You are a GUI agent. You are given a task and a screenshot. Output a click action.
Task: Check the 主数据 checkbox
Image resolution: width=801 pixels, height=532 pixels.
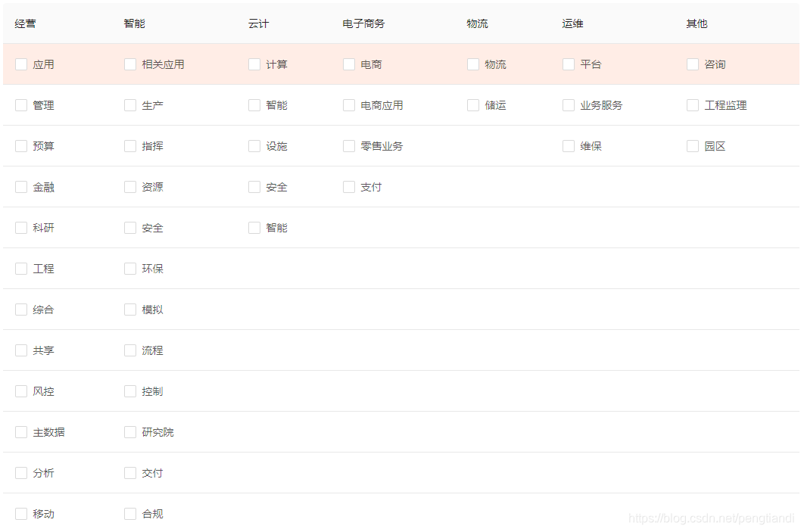click(21, 432)
